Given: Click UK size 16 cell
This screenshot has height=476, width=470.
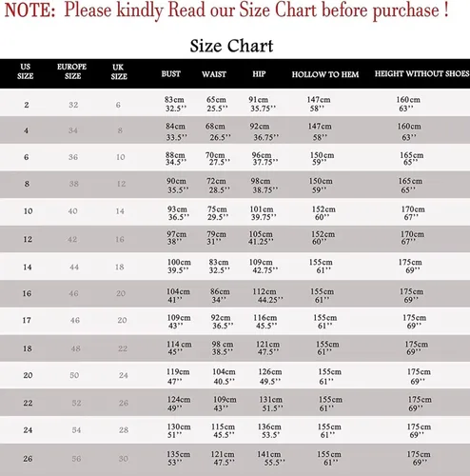Looking at the screenshot, I should pos(120,239).
